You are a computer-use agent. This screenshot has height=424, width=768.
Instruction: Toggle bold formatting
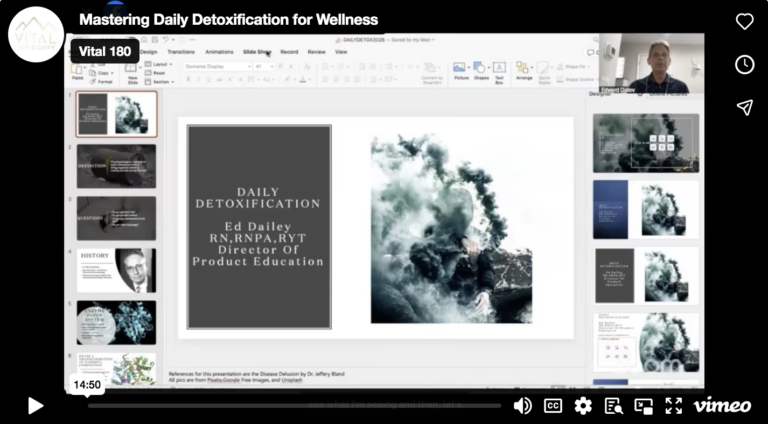click(x=188, y=79)
